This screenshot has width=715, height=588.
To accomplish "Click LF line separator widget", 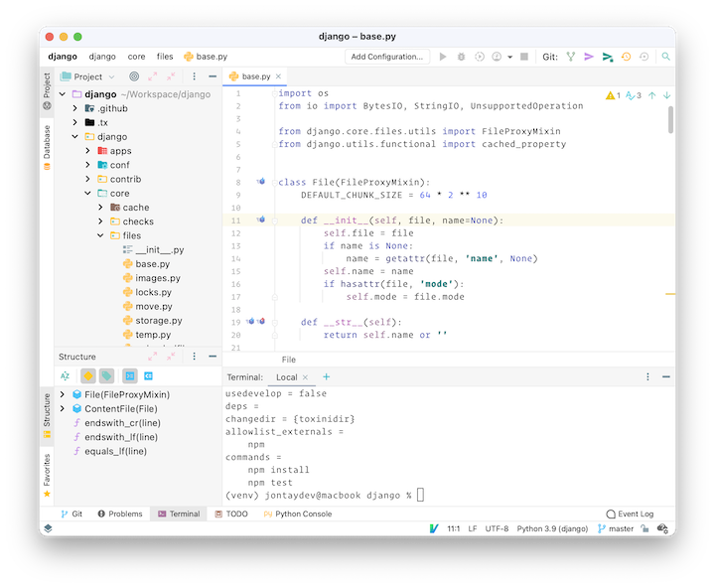I will [473, 528].
